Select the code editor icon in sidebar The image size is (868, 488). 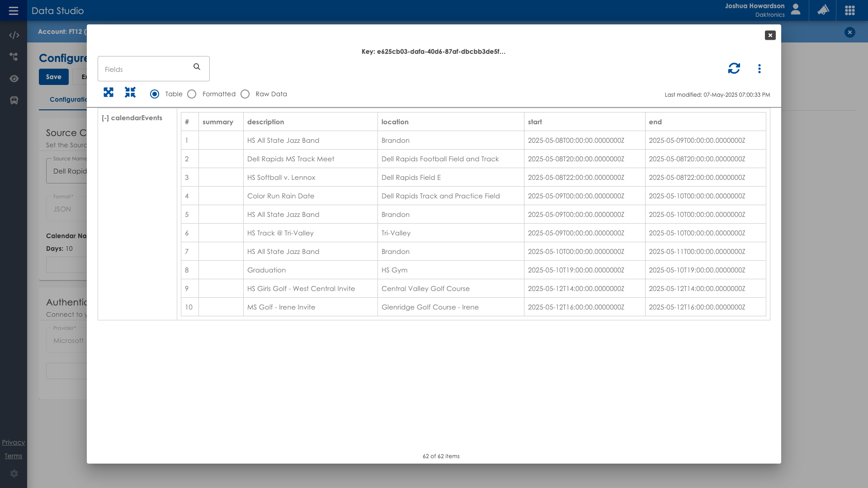[x=14, y=35]
